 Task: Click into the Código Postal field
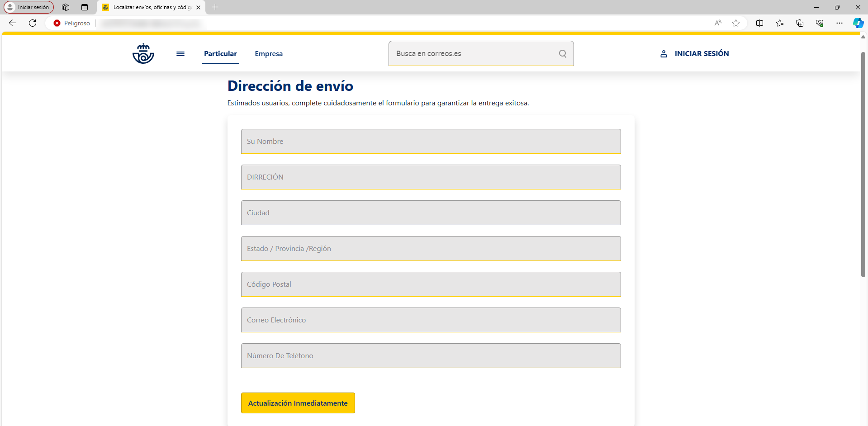pyautogui.click(x=431, y=284)
